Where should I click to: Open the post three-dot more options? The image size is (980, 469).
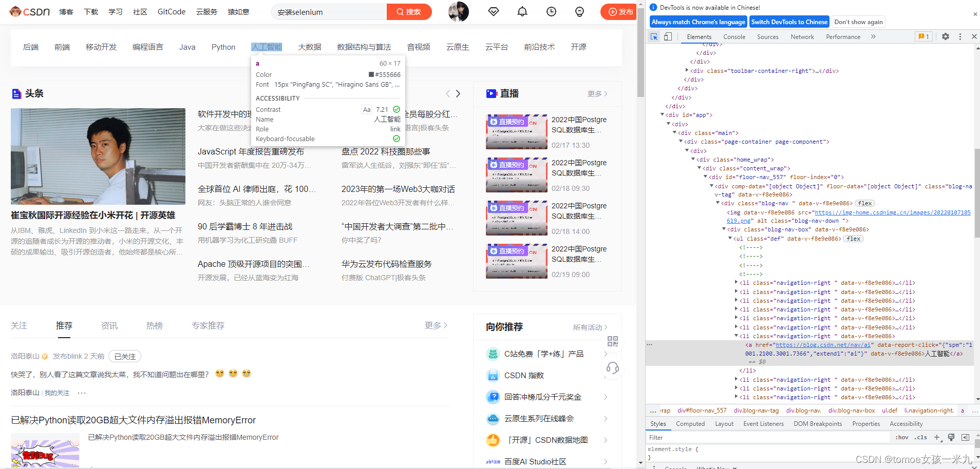point(82,393)
